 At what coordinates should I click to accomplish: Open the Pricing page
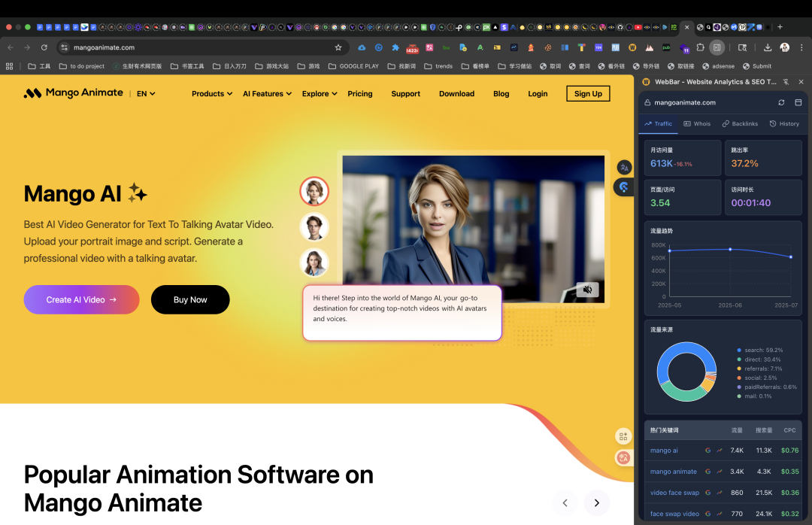point(360,94)
